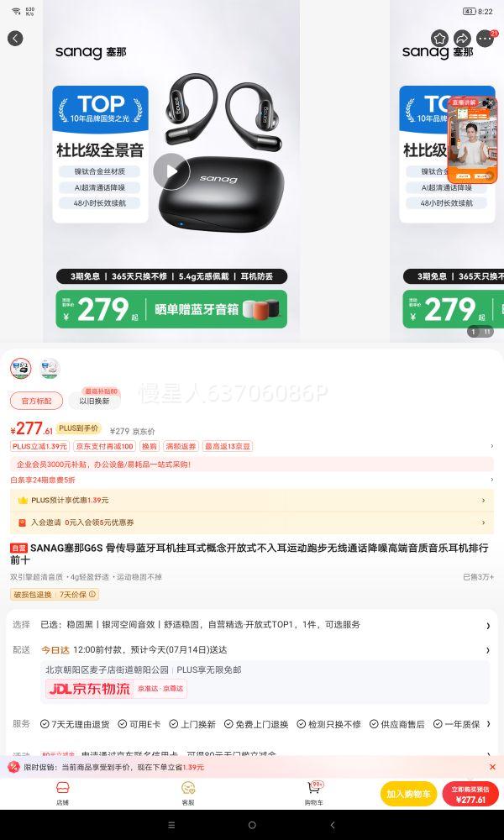Open the three-dot more menu
The width and height of the screenshot is (504, 840).
[x=485, y=38]
